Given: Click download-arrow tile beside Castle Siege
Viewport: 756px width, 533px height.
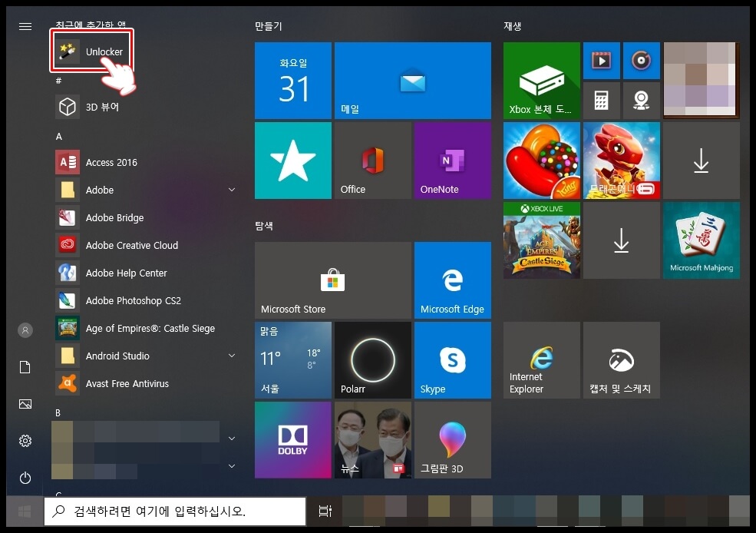Looking at the screenshot, I should (622, 240).
